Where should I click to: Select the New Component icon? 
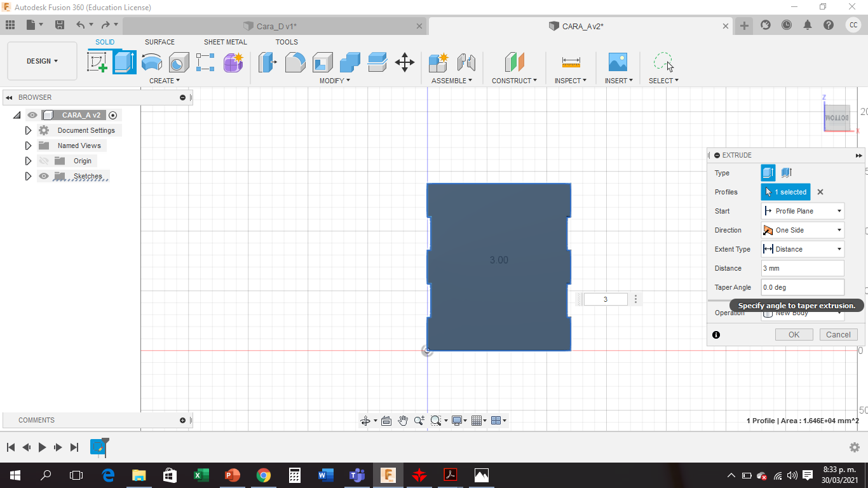[x=438, y=62]
